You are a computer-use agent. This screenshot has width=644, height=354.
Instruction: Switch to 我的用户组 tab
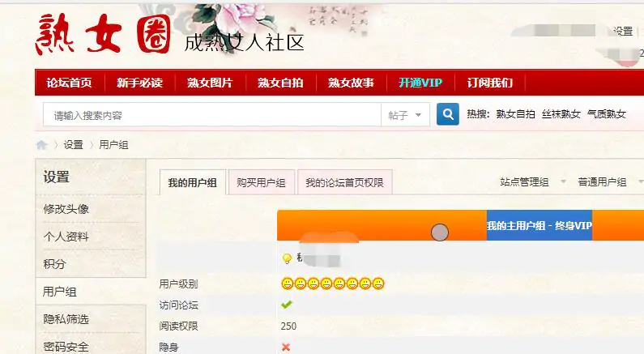point(193,182)
